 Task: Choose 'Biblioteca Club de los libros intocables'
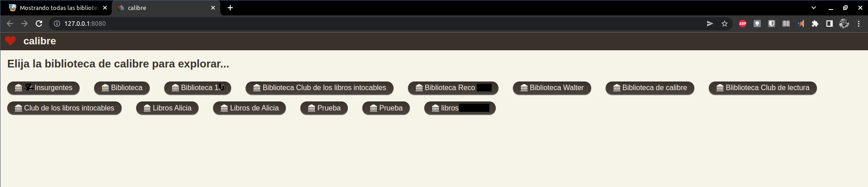(319, 88)
